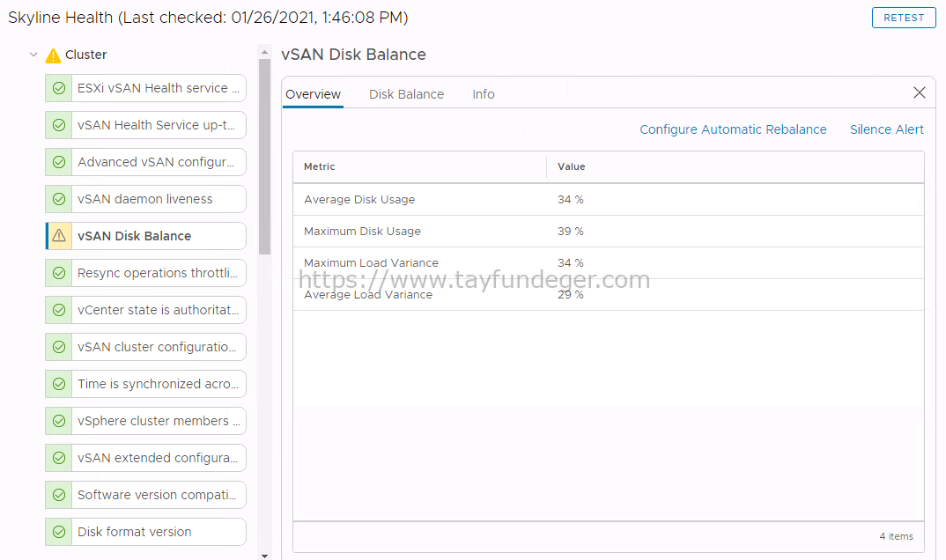Click green check icon for vSphere cluster members
Image resolution: width=946 pixels, height=560 pixels.
(x=59, y=421)
